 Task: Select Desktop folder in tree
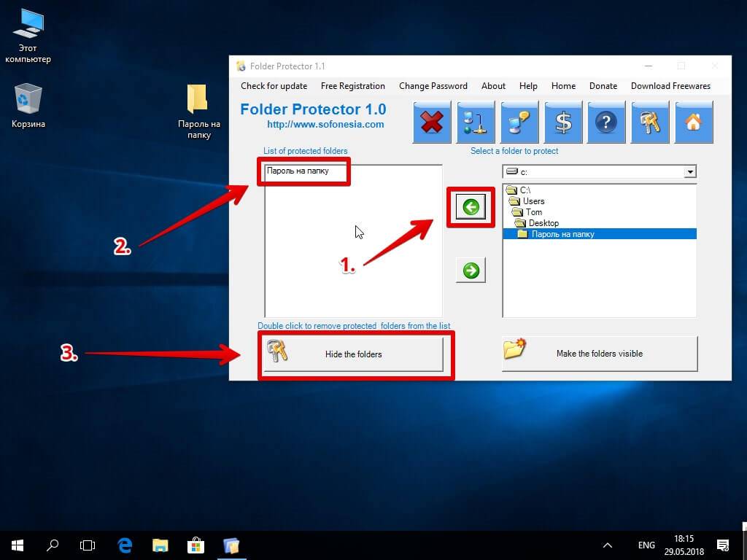[x=536, y=223]
